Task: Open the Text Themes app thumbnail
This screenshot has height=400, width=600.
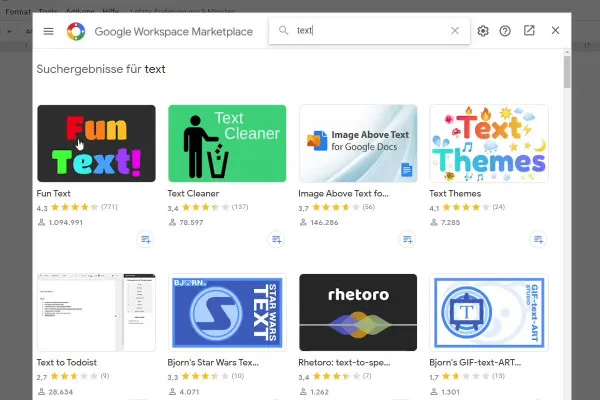Action: click(489, 144)
